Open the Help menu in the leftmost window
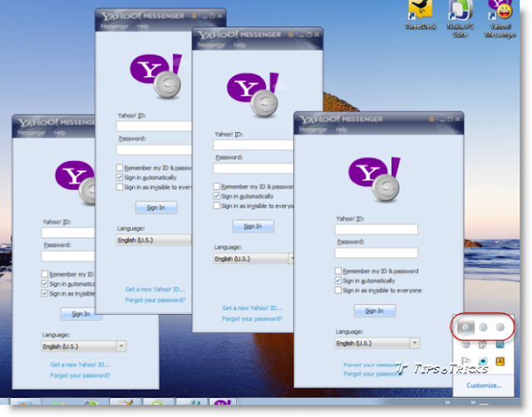Screen dimensions: 532x417 [60, 133]
